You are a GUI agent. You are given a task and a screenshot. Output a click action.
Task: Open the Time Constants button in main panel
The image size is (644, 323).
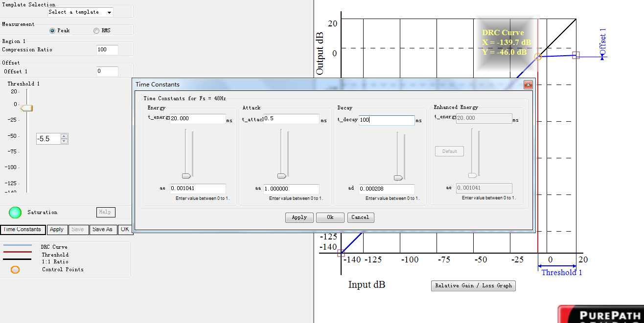point(23,229)
